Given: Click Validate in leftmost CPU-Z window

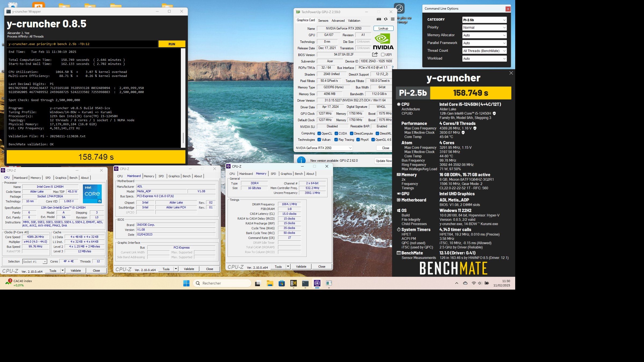Looking at the screenshot, I should click(76, 271).
